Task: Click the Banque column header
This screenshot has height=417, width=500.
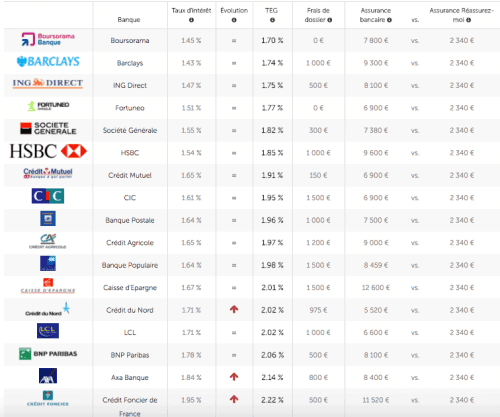Action: pos(129,20)
